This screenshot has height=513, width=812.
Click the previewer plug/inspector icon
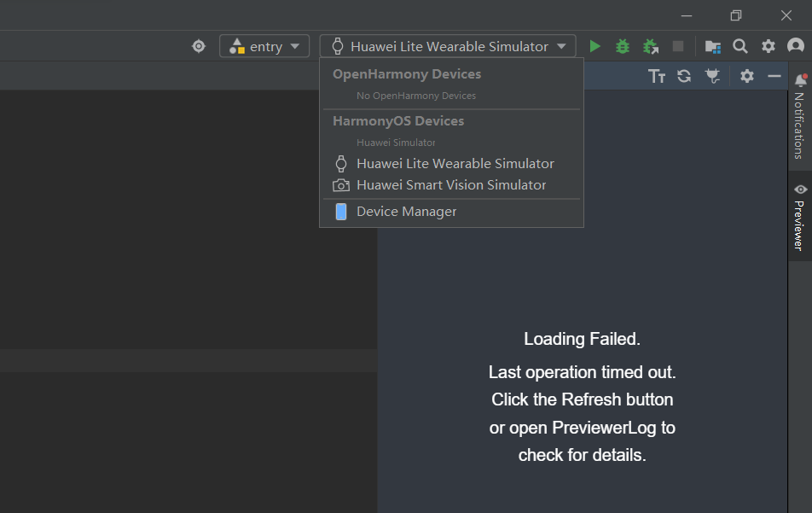[x=712, y=76]
